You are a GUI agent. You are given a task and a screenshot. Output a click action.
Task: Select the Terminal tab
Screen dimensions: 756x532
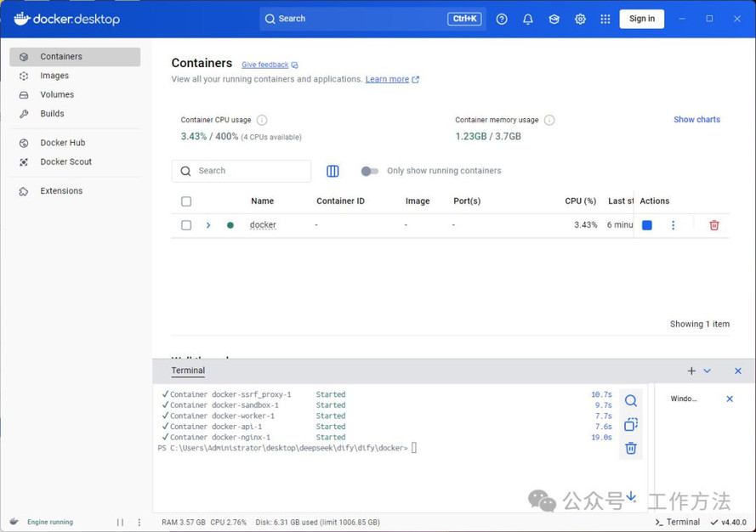(x=188, y=371)
